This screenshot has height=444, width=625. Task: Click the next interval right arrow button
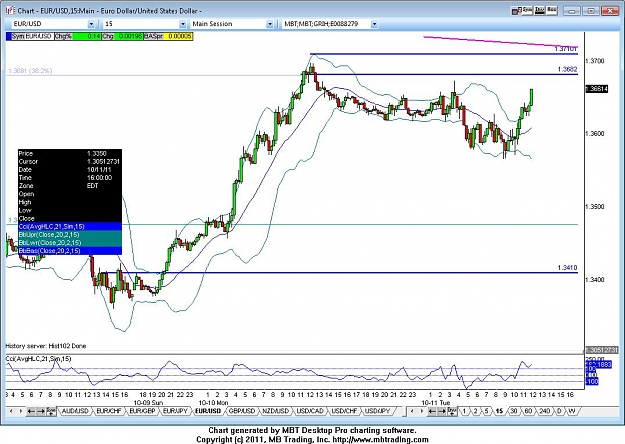coord(442,411)
